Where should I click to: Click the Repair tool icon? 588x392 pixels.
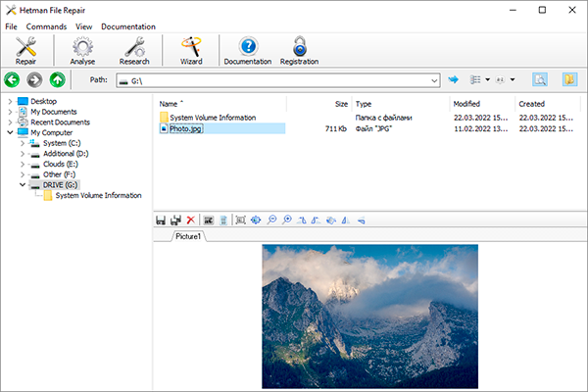pos(25,50)
